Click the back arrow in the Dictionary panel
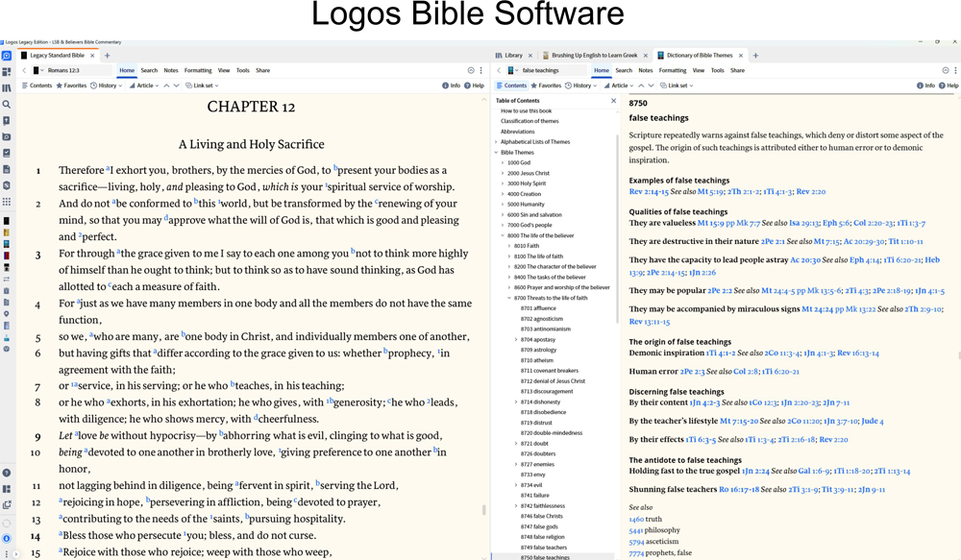Viewport: 961px width, 560px height. 499,70
